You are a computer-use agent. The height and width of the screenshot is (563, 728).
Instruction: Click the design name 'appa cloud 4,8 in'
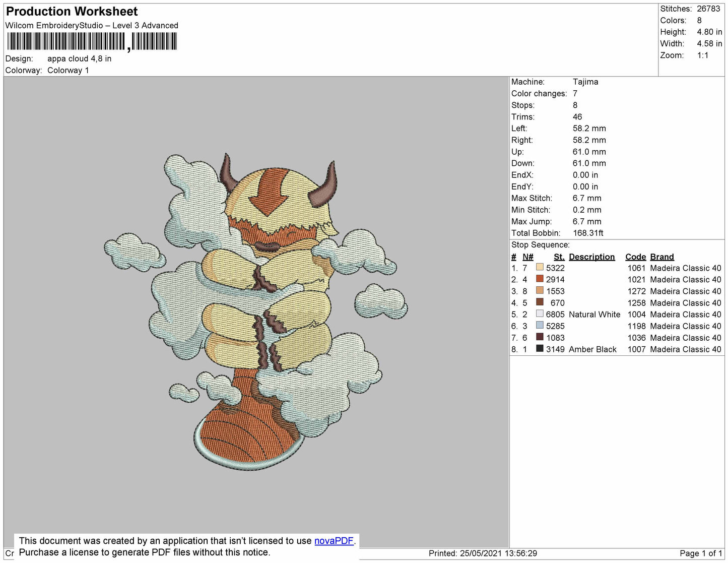coord(80,58)
